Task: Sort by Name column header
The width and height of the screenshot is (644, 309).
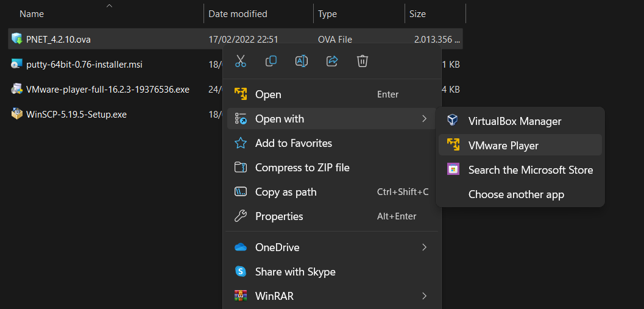Action: pyautogui.click(x=32, y=13)
